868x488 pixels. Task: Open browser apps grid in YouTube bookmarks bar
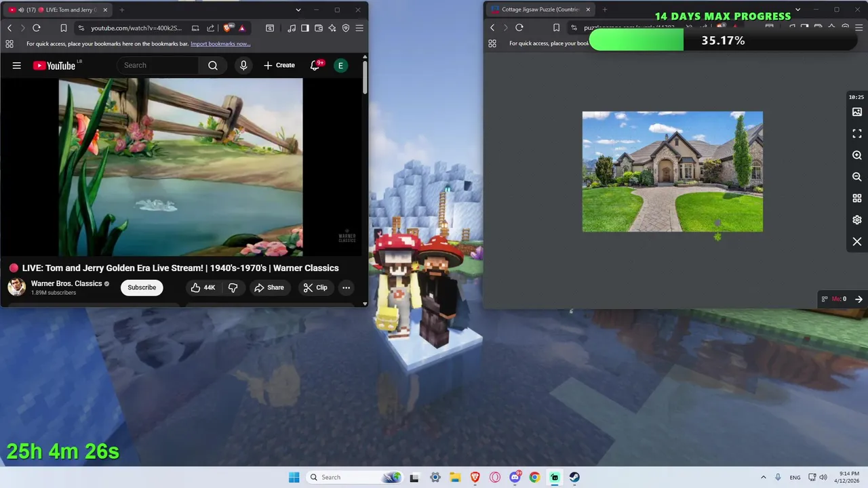click(9, 43)
